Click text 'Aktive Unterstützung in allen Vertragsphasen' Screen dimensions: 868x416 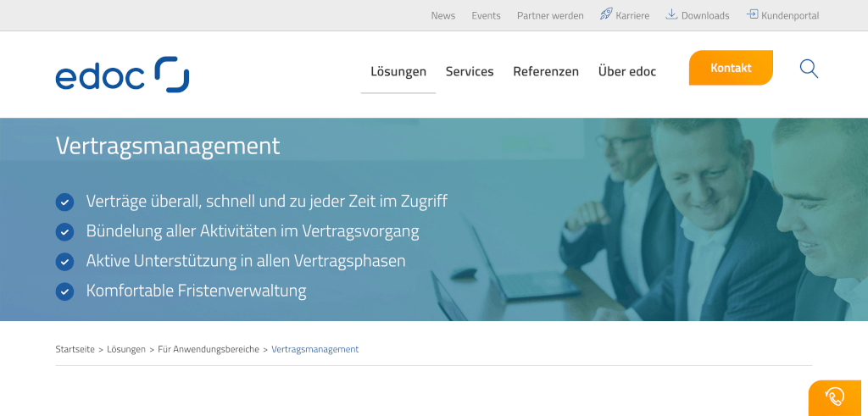pyautogui.click(x=246, y=260)
